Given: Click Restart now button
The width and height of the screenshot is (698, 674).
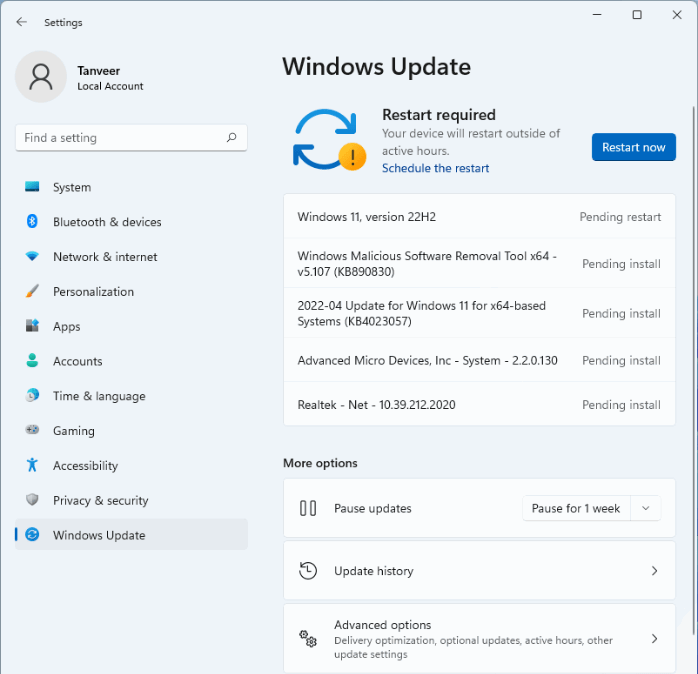Looking at the screenshot, I should tap(633, 147).
